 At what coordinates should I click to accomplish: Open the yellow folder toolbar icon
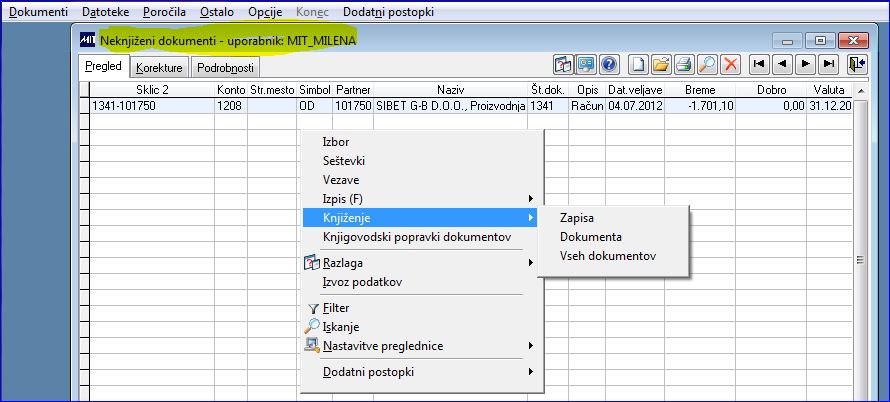pos(662,65)
